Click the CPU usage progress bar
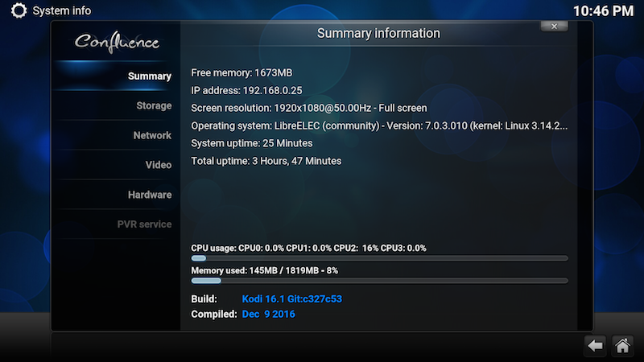644x362 pixels. (x=379, y=258)
